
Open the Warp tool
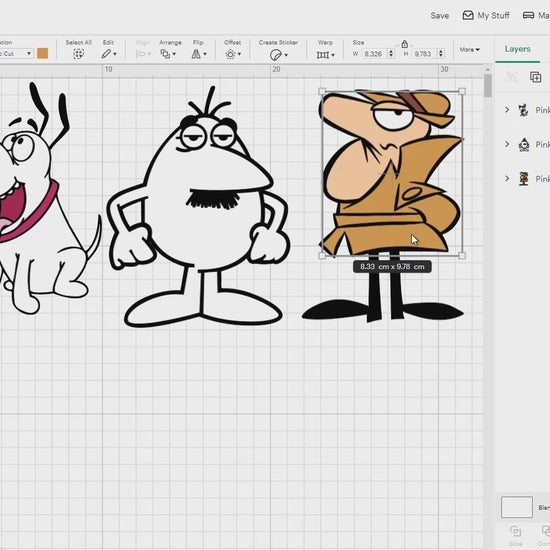323,55
